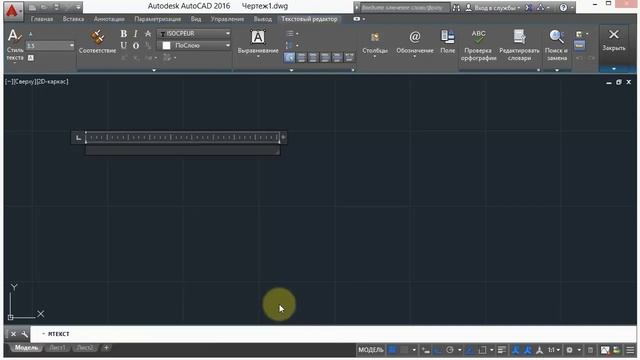Click inside the multiline text entry box
Image resolution: width=640 pixels, height=360 pixels.
coord(182,150)
